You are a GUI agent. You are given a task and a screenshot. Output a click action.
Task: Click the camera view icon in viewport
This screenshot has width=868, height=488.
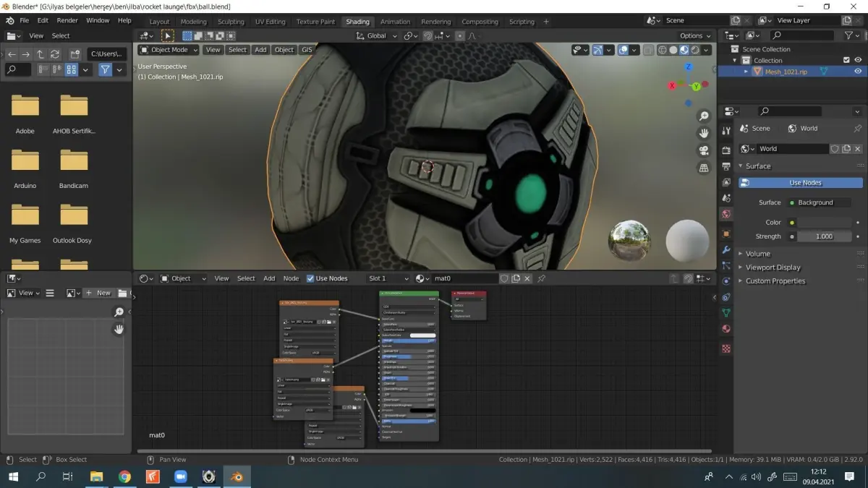pos(704,150)
